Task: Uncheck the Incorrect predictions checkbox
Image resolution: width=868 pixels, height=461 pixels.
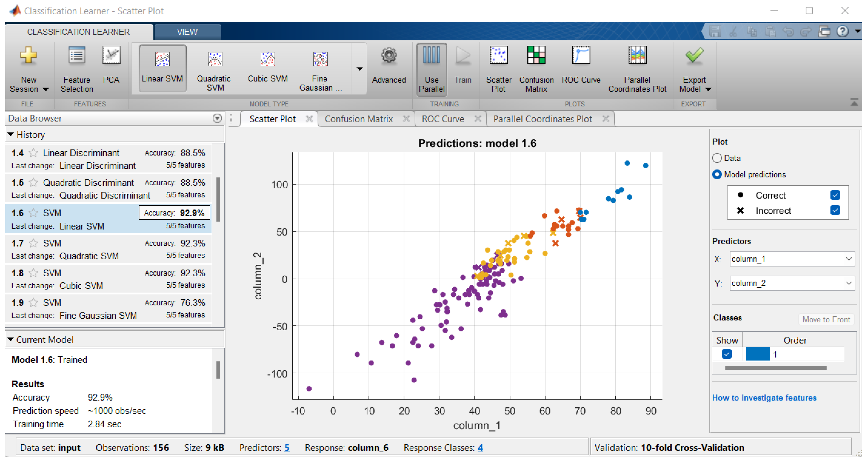Action: (x=835, y=211)
